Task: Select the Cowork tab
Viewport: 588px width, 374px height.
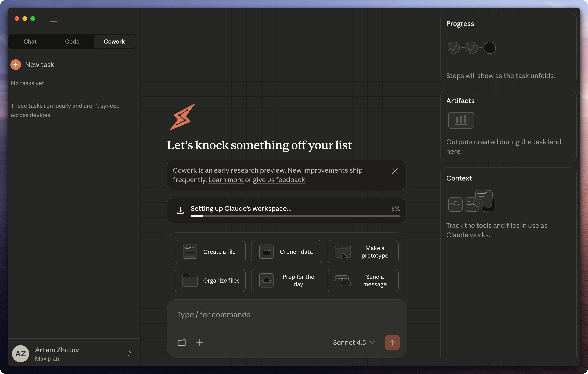Action: tap(114, 42)
